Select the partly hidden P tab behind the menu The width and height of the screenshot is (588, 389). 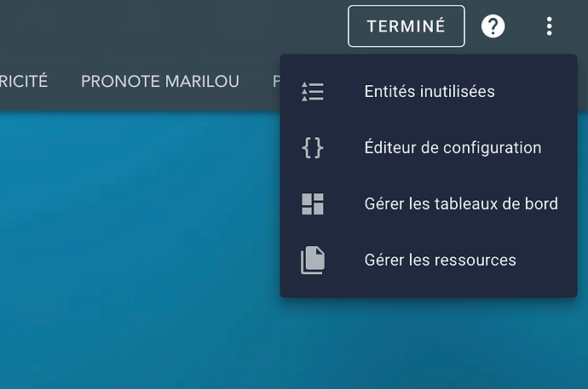[276, 81]
